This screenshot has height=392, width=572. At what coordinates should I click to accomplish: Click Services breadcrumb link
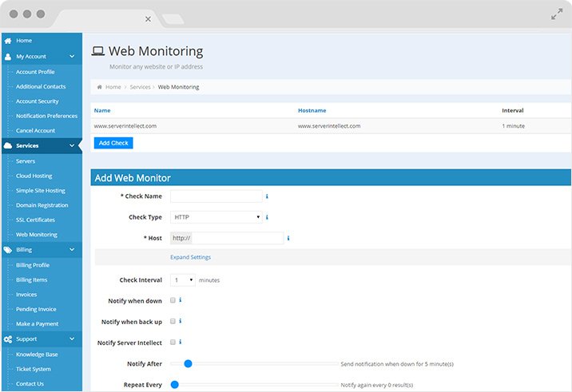click(140, 87)
